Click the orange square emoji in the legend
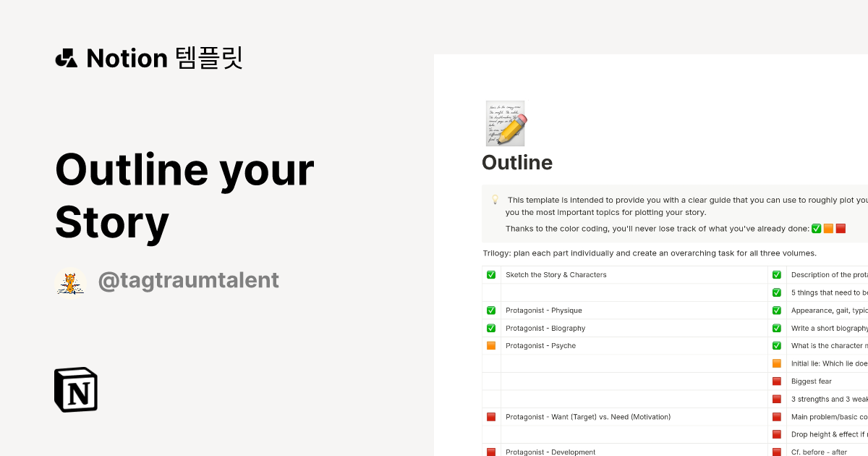868x456 pixels. pos(828,228)
